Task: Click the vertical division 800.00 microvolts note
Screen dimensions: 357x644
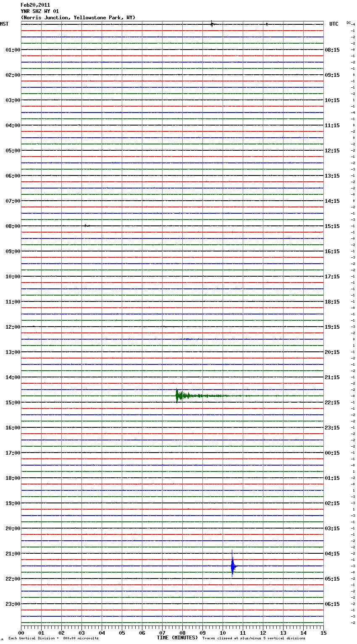Action: (53, 639)
